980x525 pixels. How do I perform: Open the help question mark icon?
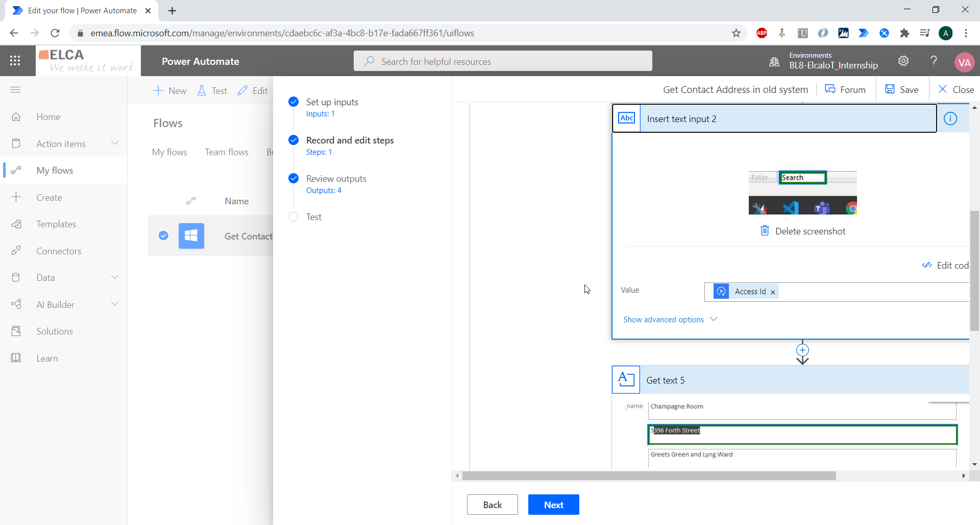click(x=934, y=61)
